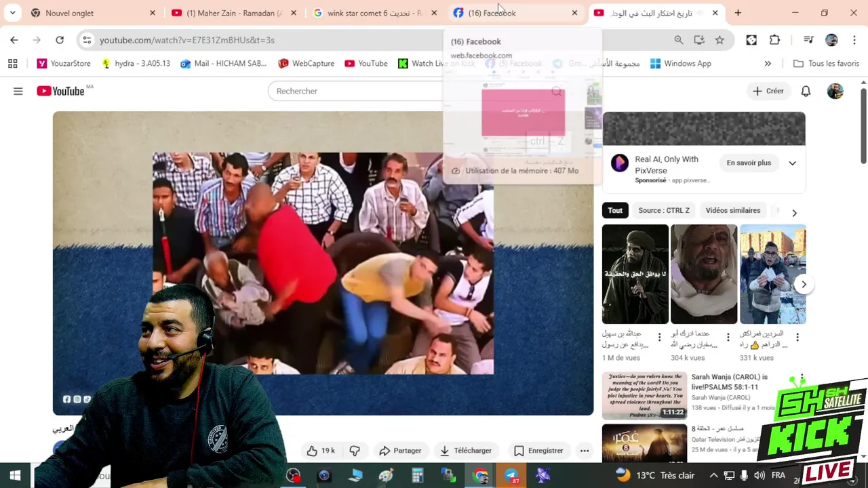Go back to the previous page
Image resolution: width=868 pixels, height=488 pixels.
point(14,40)
